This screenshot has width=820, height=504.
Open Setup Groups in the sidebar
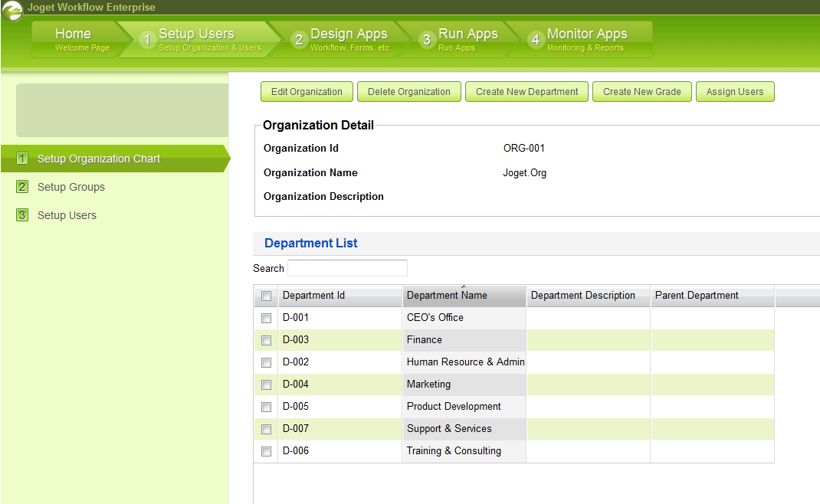pyautogui.click(x=71, y=187)
